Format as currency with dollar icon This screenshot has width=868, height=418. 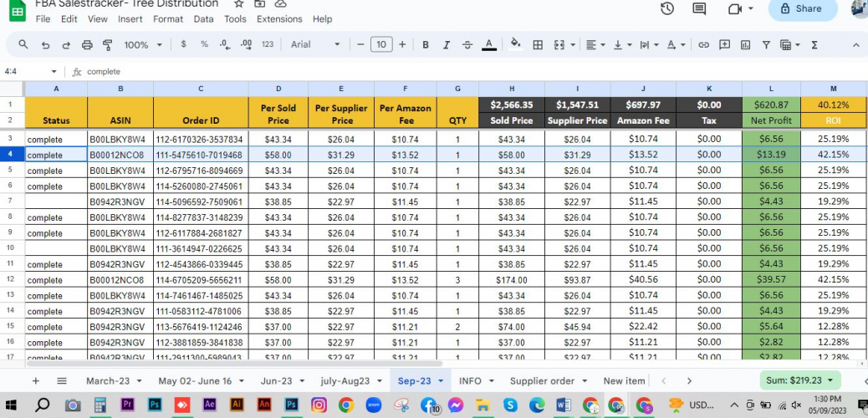[x=183, y=44]
